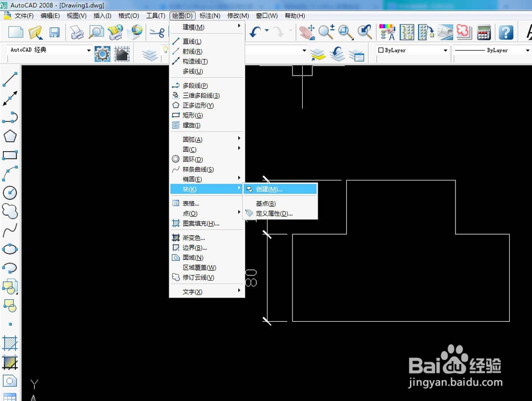Open the 标注(N) menu
The height and width of the screenshot is (401, 532).
[x=210, y=15]
